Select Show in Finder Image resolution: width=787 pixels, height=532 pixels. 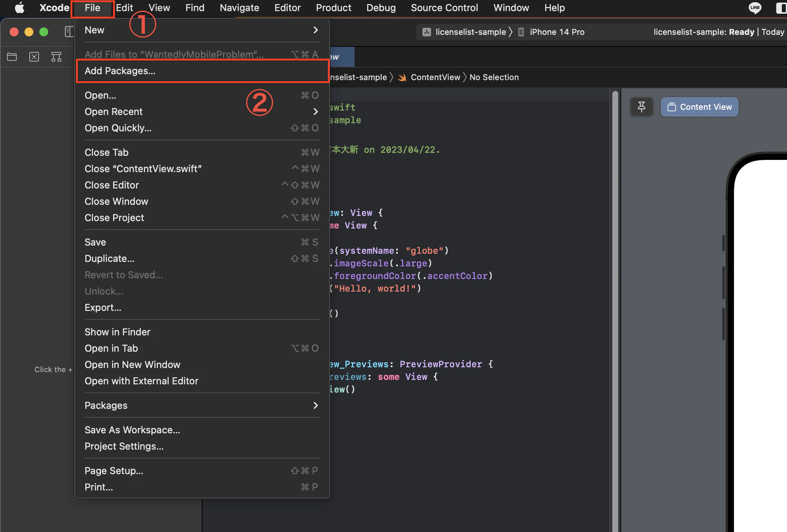[x=202, y=332]
